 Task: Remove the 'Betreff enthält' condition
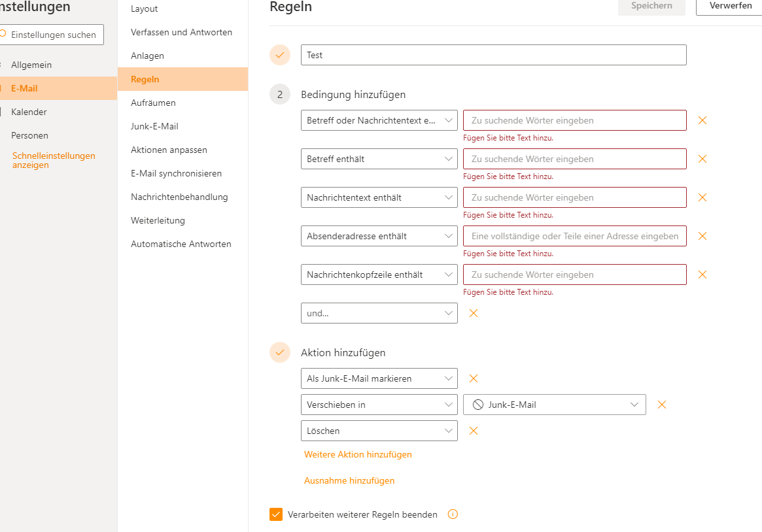click(x=702, y=159)
